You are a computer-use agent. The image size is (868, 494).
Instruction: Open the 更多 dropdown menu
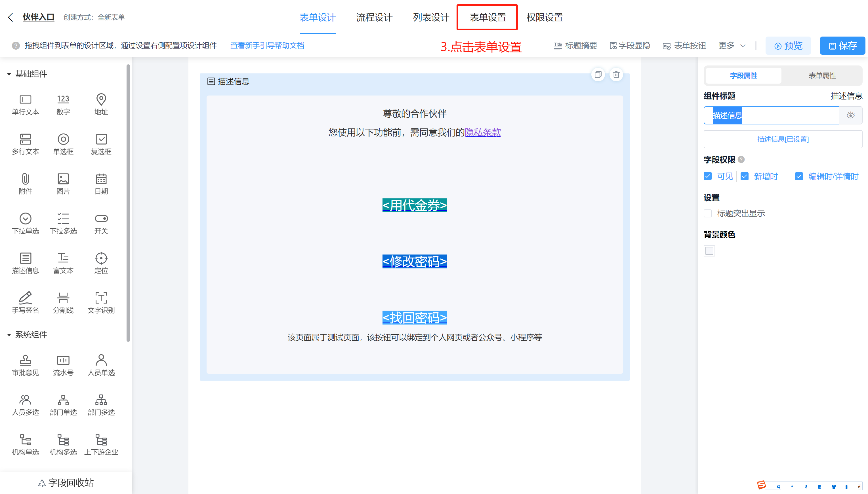pyautogui.click(x=732, y=45)
